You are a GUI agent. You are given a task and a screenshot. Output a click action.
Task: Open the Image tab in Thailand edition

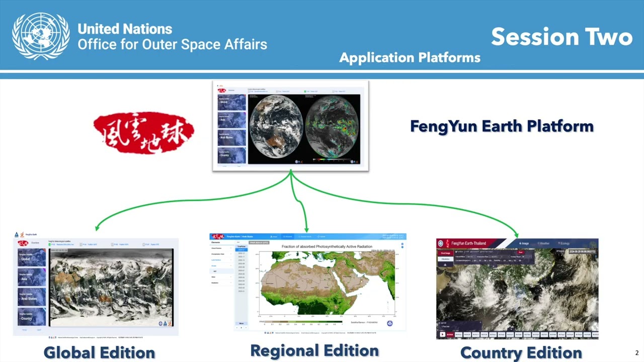(524, 243)
